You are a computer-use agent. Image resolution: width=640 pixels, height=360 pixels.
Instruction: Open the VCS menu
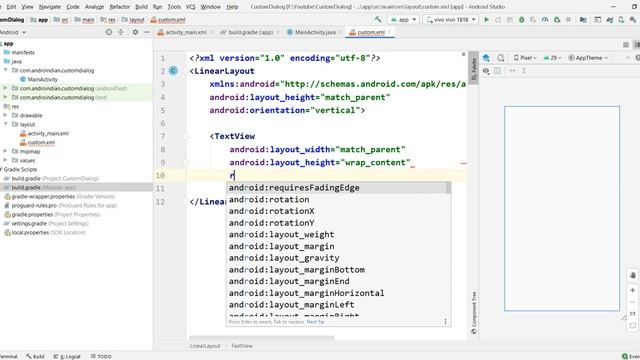tap(190, 7)
